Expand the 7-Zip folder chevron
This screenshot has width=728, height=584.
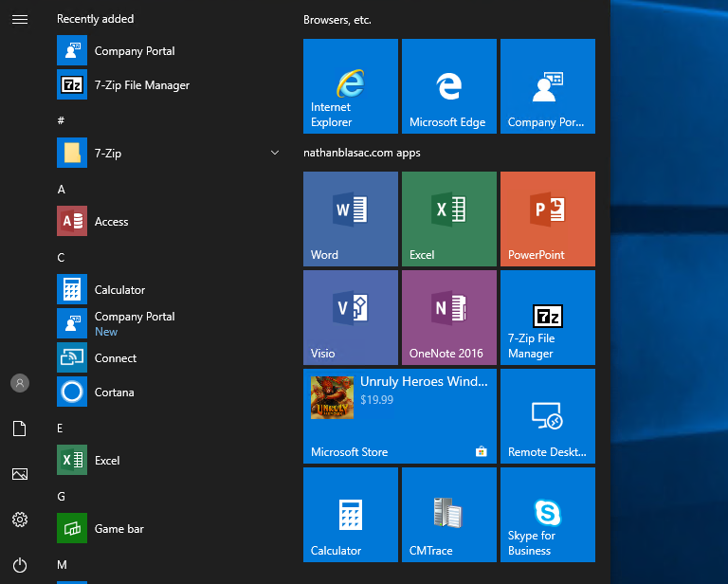[275, 153]
